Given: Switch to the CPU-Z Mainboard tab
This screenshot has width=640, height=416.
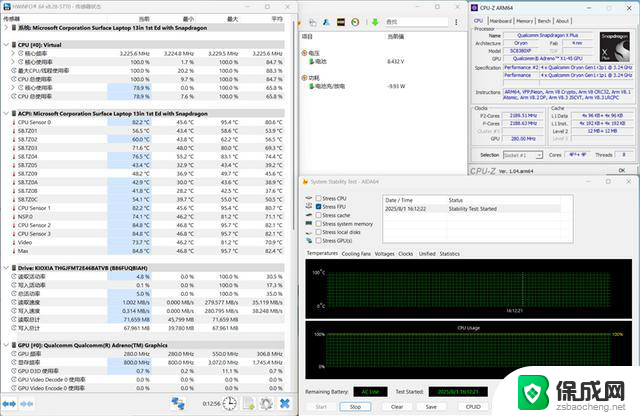Looking at the screenshot, I should pyautogui.click(x=500, y=21).
